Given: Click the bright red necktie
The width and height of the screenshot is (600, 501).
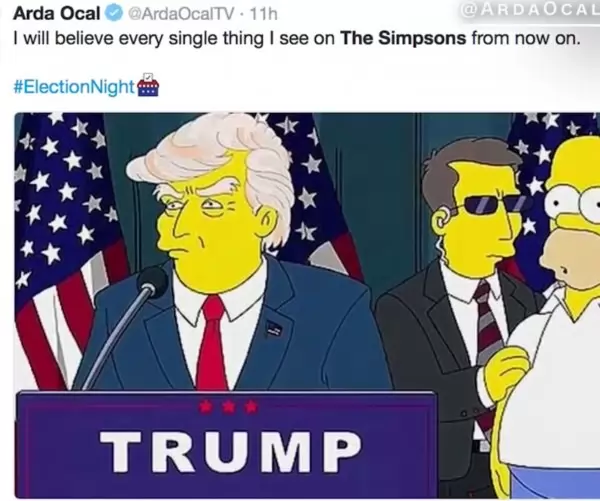Looking at the screenshot, I should click(213, 343).
